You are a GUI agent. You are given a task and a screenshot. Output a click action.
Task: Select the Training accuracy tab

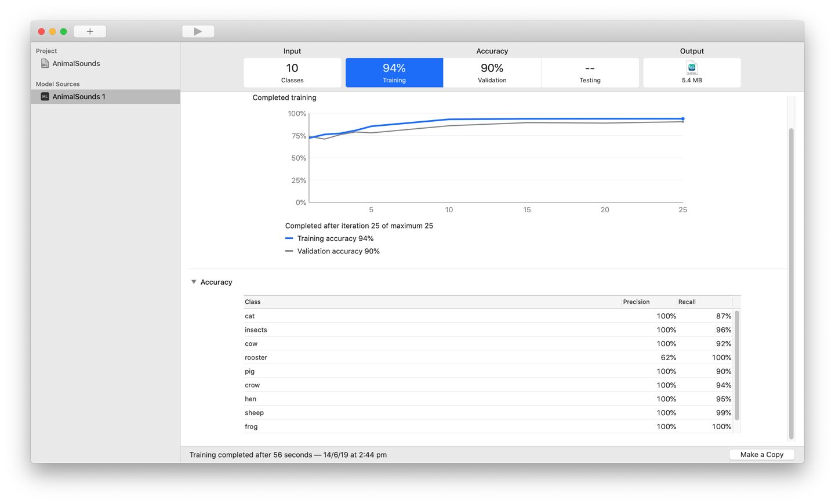[394, 72]
